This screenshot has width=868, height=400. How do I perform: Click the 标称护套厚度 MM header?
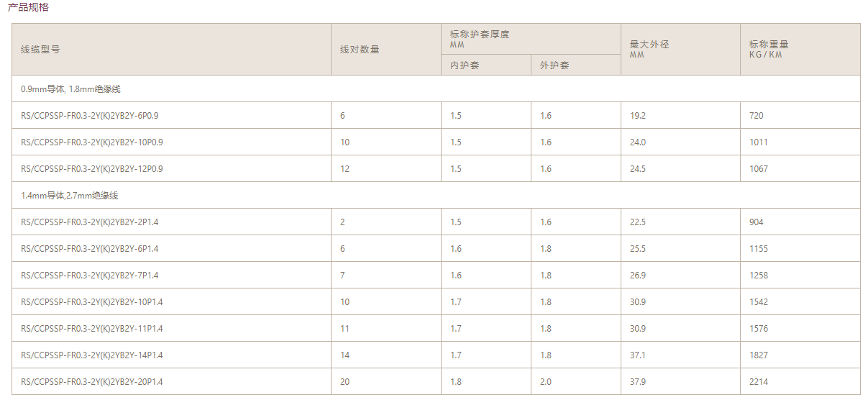pos(480,39)
